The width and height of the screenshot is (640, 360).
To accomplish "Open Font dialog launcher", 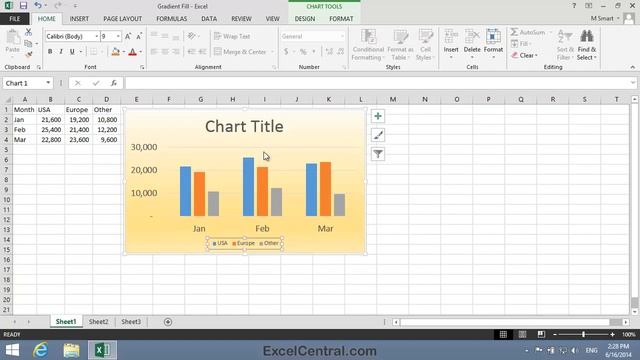I will pos(142,67).
